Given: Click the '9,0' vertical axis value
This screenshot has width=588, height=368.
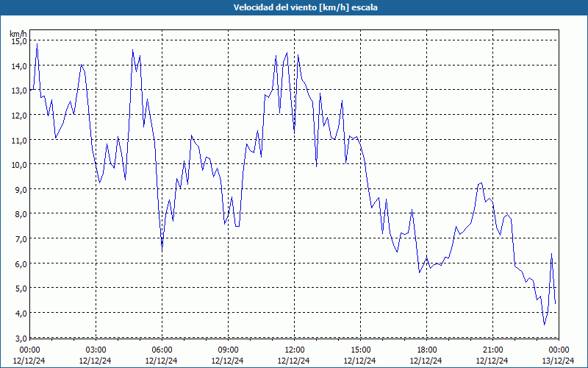Looking at the screenshot, I should point(21,190).
